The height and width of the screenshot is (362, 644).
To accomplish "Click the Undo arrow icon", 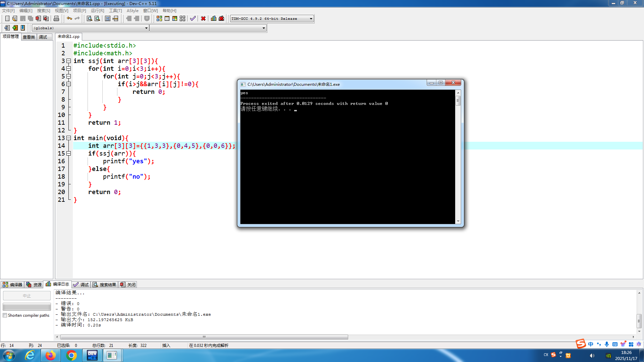I will point(69,18).
